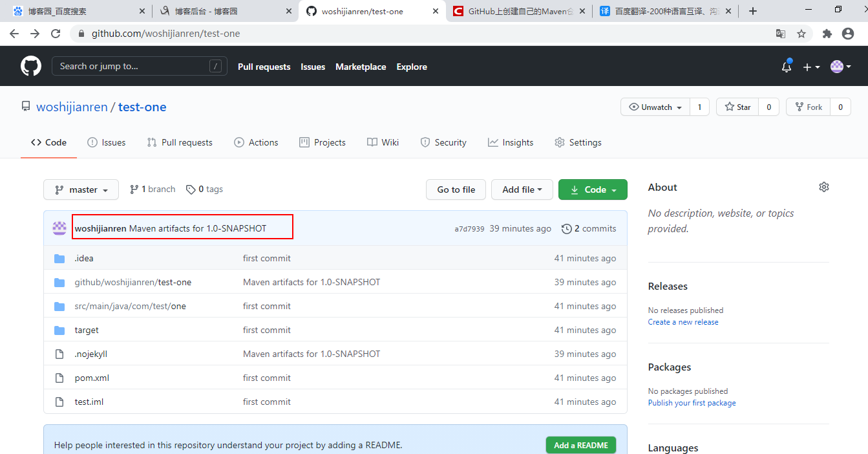
Task: Select the Projects tab
Action: coord(323,142)
